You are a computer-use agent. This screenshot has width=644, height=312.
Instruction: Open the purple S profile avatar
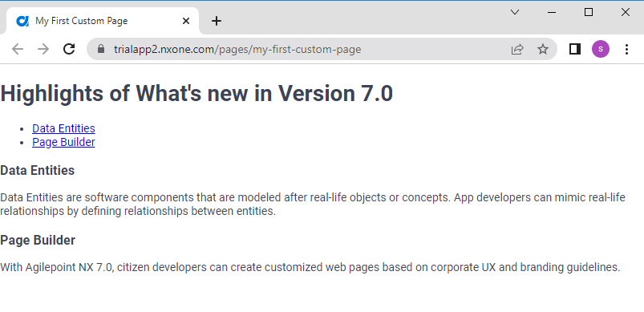click(601, 49)
